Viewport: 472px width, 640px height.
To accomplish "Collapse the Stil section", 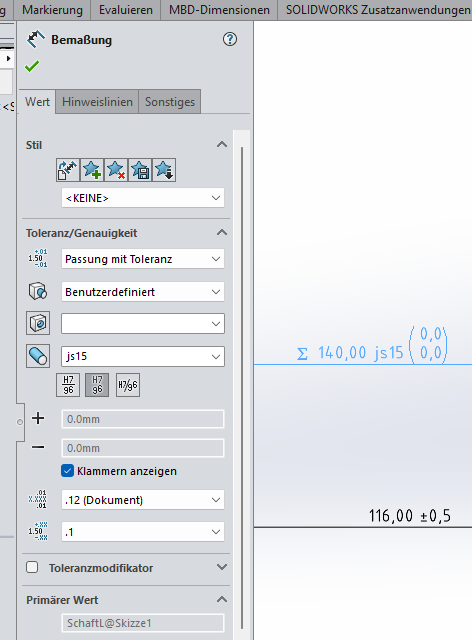I will [x=222, y=144].
